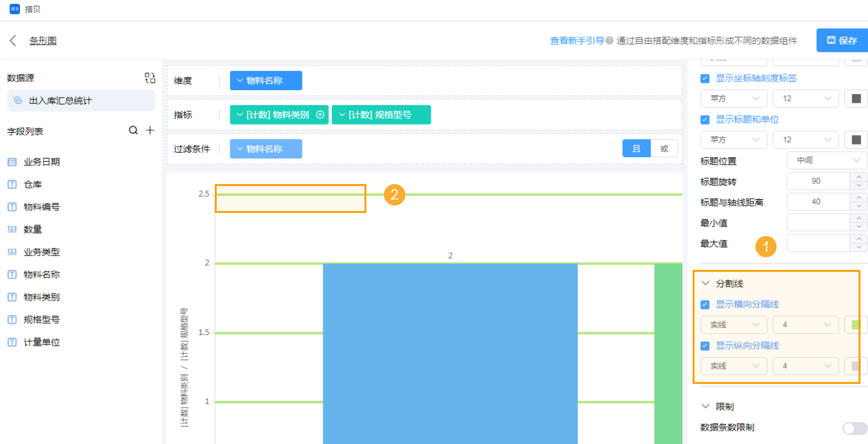Click the help icon next to 查看新手引导

[x=609, y=41]
